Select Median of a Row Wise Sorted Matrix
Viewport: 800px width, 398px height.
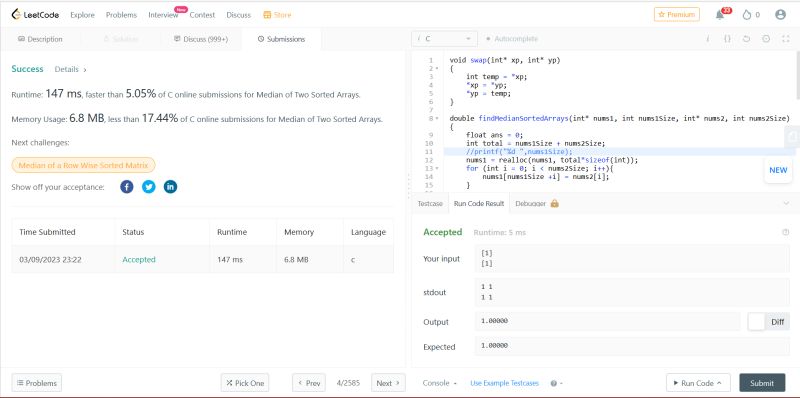coord(83,165)
